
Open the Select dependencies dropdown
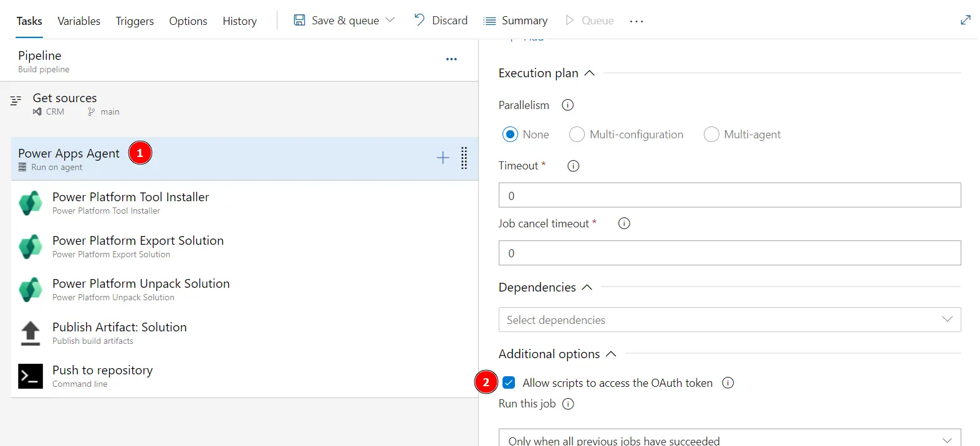[729, 320]
